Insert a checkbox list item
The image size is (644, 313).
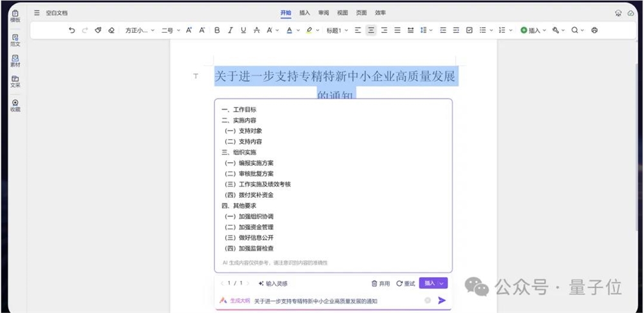(x=469, y=30)
